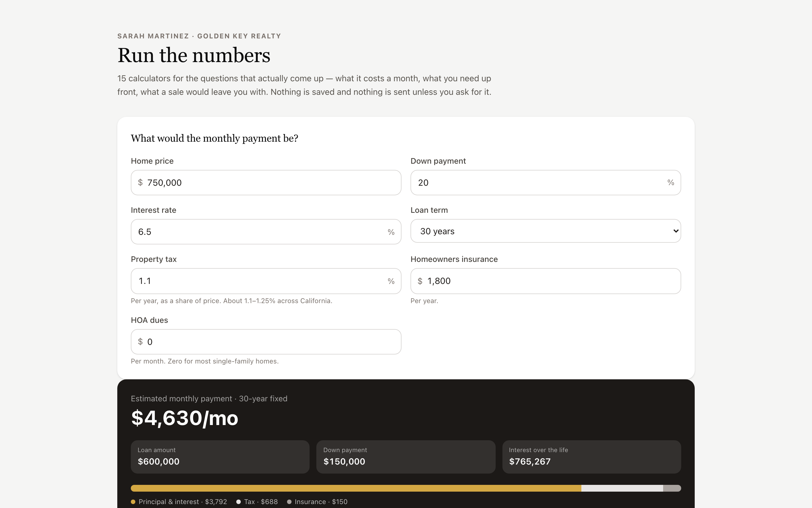
Task: Click the property tax California hint text
Action: 231,301
